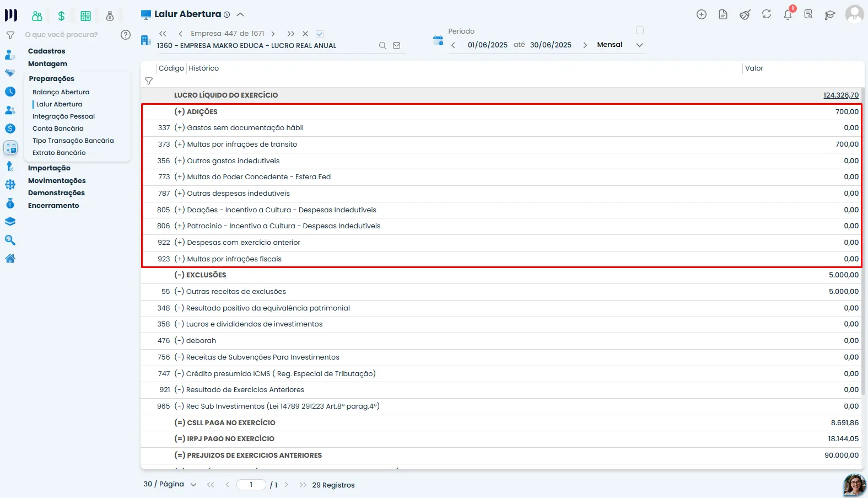868x498 pixels.
Task: Clear company selection with the X button
Action: 305,34
